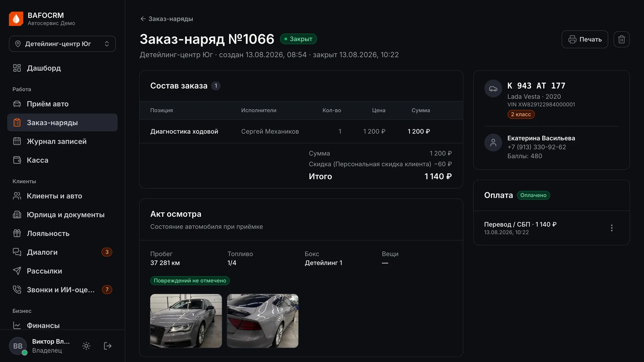Open Звонки и ИИ-оценка section
Viewport: 644px width, 362px height.
click(62, 290)
